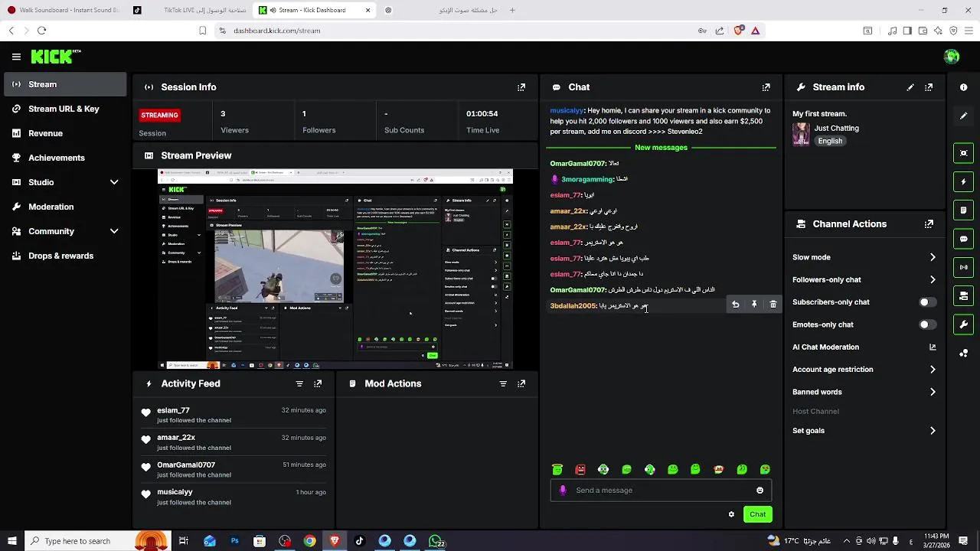Screen dimensions: 980x551
Task: Pop out the Activity Feed panel
Action: pos(318,384)
